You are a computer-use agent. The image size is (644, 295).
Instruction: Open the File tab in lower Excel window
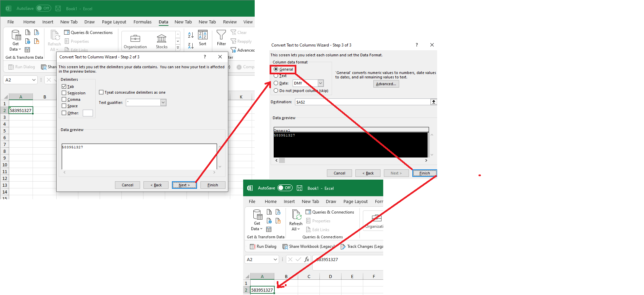(x=252, y=202)
